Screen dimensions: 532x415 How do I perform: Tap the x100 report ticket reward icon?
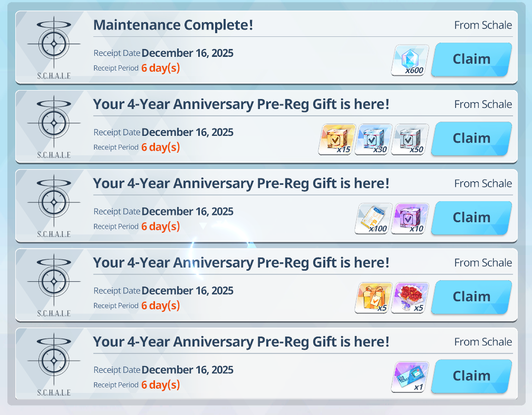(x=373, y=219)
